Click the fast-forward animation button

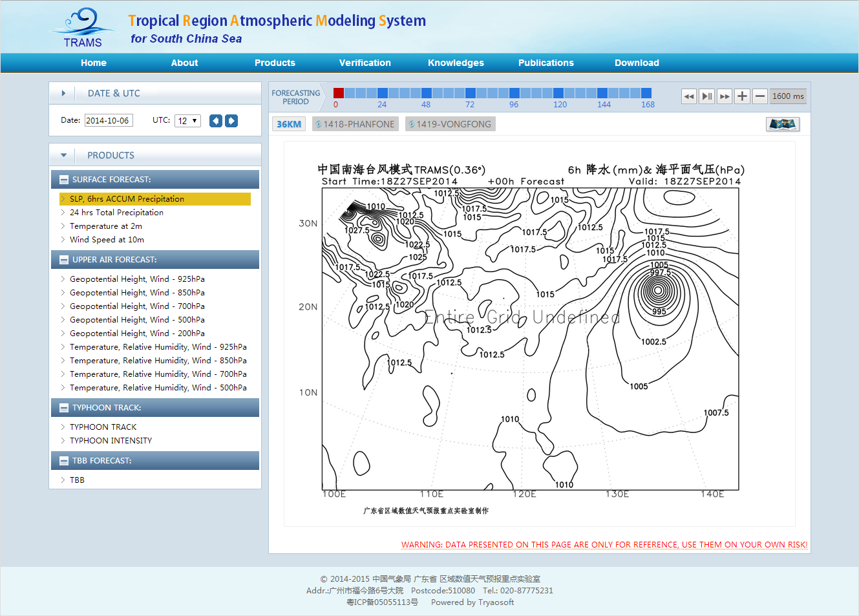725,96
